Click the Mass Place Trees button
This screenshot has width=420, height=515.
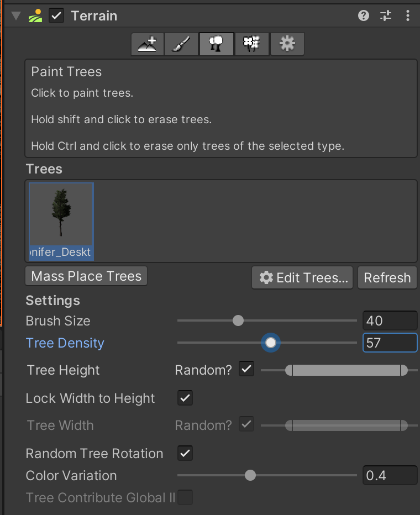coord(86,276)
